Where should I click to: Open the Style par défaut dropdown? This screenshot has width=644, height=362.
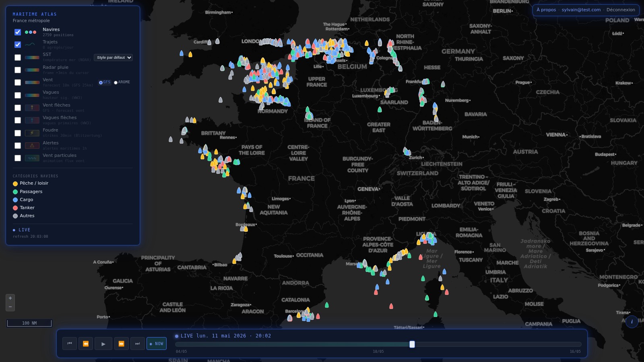tap(113, 58)
